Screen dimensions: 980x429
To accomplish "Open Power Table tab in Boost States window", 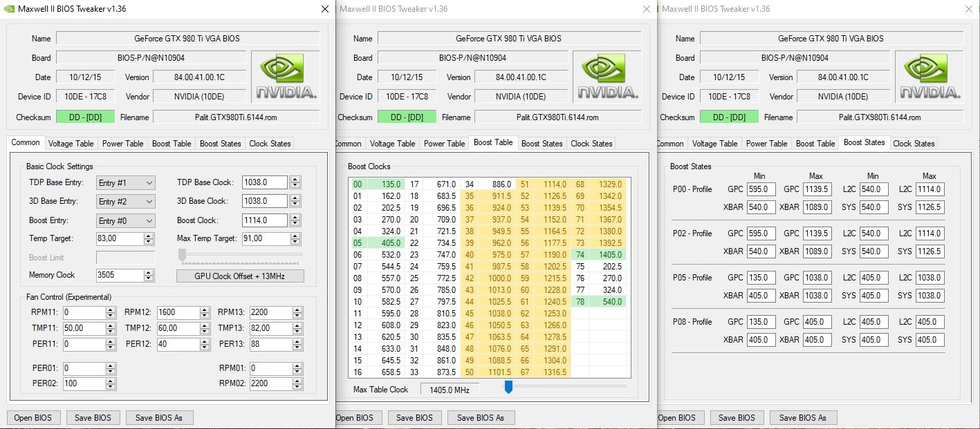I will 767,144.
